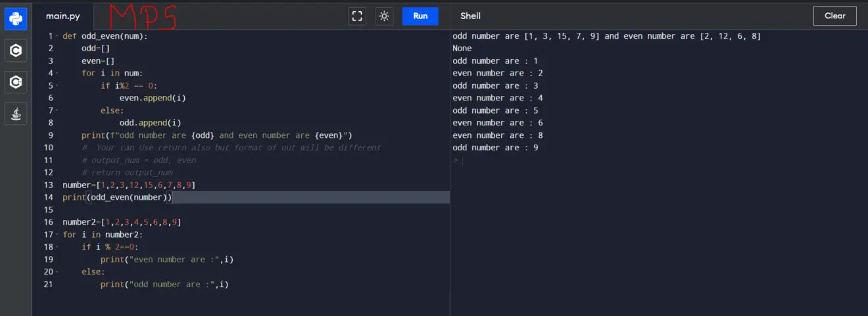Select the Python language icon in sidebar
Viewport: 868px width, 316px height.
pos(16,18)
